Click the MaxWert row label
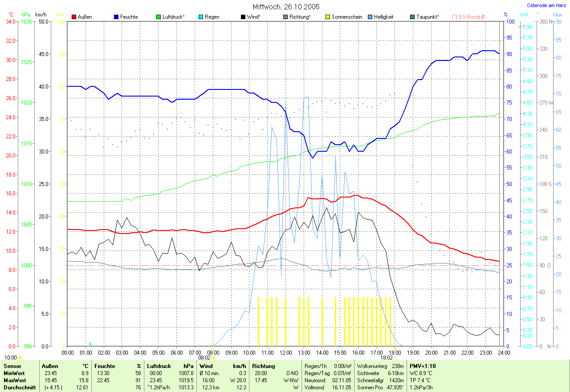 pyautogui.click(x=14, y=380)
